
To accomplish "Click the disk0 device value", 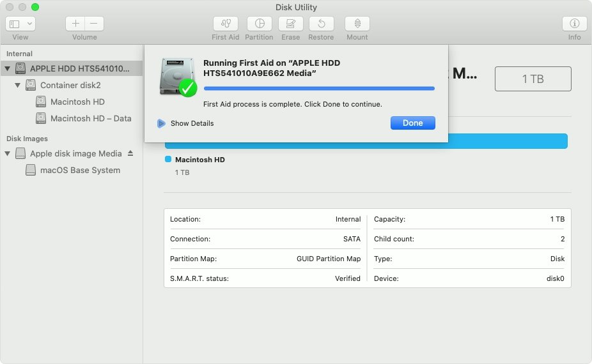I will [x=555, y=278].
